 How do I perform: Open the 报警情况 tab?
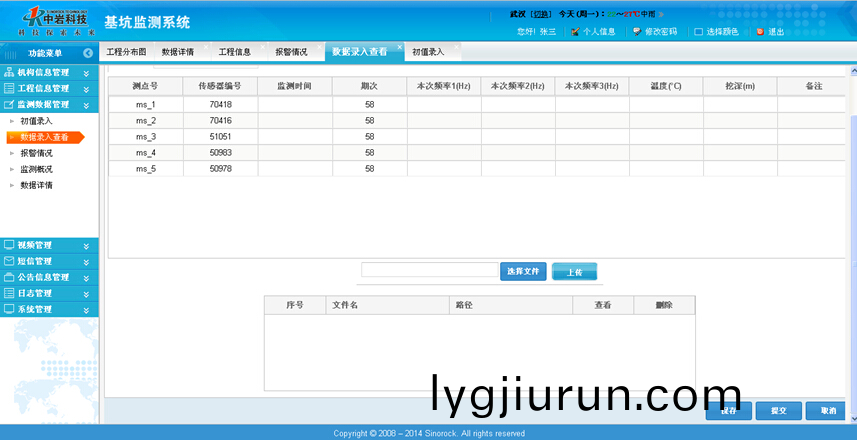point(291,52)
